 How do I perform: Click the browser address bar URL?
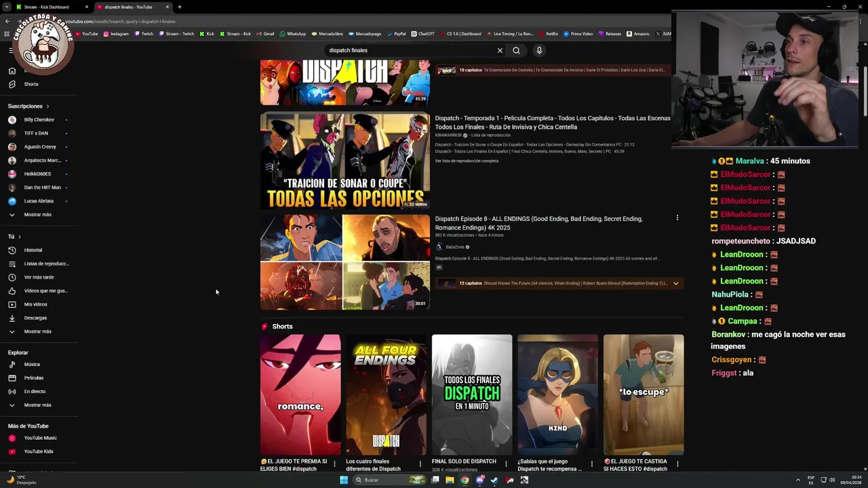click(121, 21)
